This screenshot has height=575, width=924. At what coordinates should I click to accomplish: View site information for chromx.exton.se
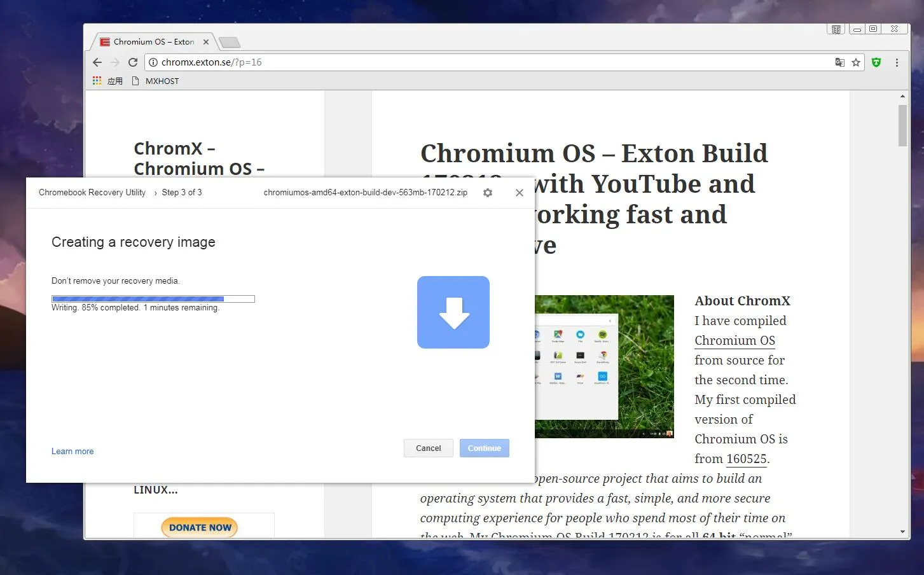pyautogui.click(x=153, y=62)
